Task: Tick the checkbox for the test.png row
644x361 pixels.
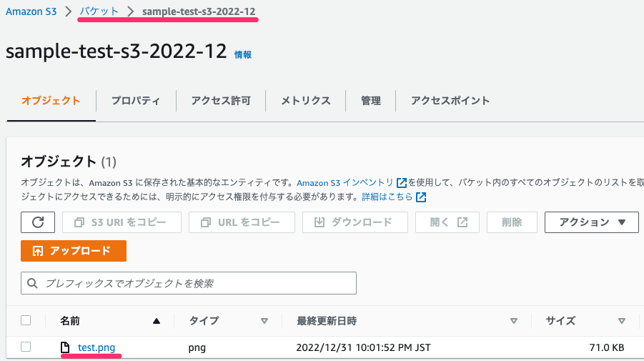Action: (26, 347)
